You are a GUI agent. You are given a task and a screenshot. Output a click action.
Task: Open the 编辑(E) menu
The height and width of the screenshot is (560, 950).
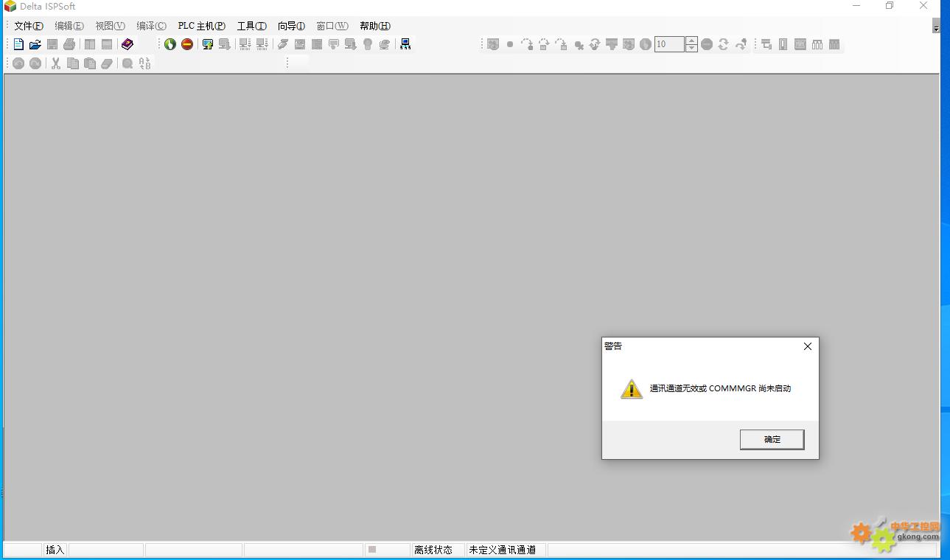coord(69,26)
